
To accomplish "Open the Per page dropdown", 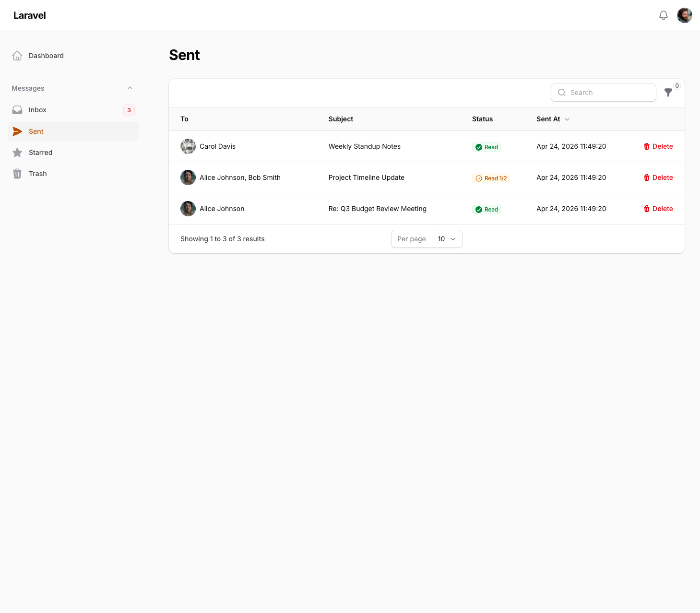I will tap(447, 239).
